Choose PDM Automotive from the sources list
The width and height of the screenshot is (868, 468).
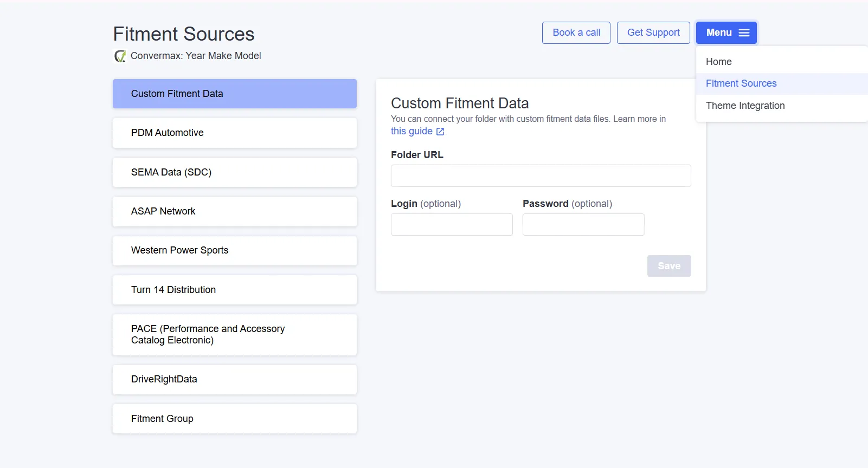234,133
